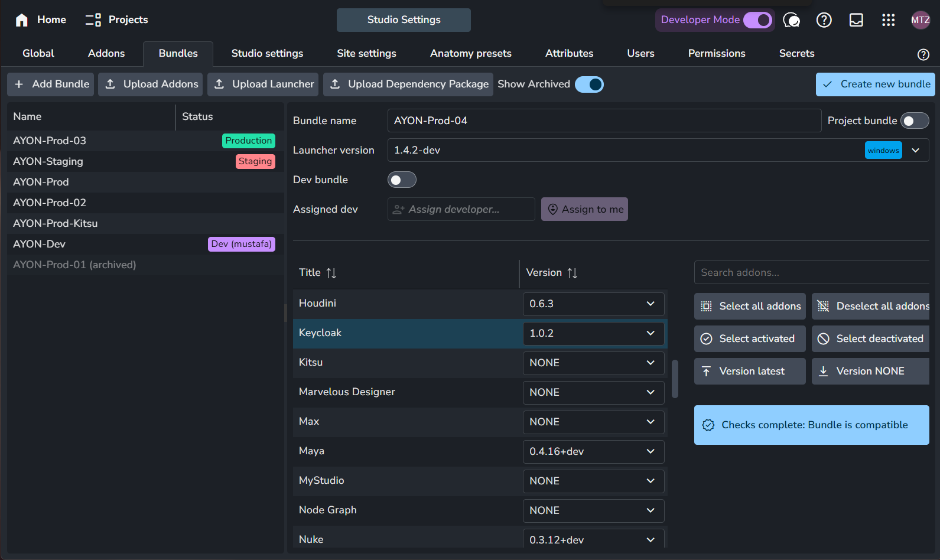Open the app grid menu icon

[888, 20]
